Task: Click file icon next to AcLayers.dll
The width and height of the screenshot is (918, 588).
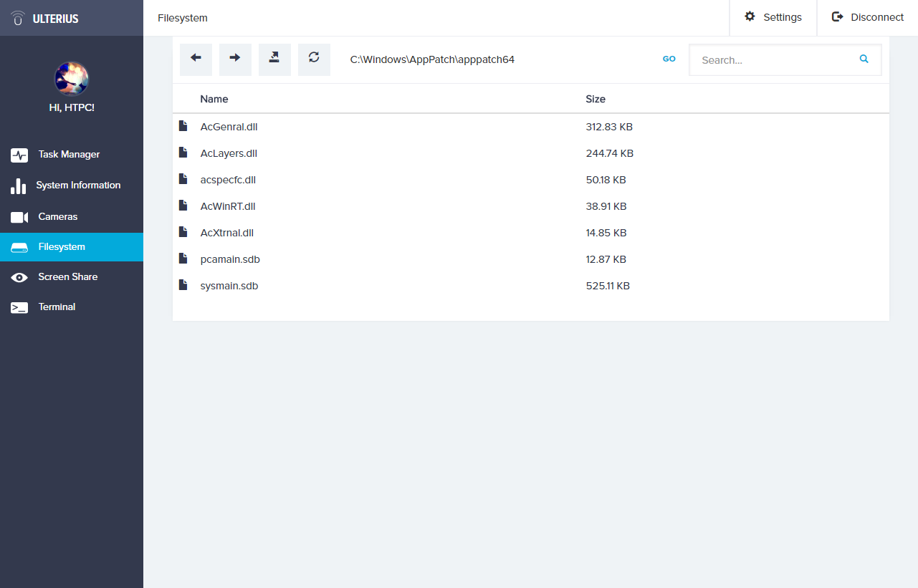Action: [x=183, y=153]
